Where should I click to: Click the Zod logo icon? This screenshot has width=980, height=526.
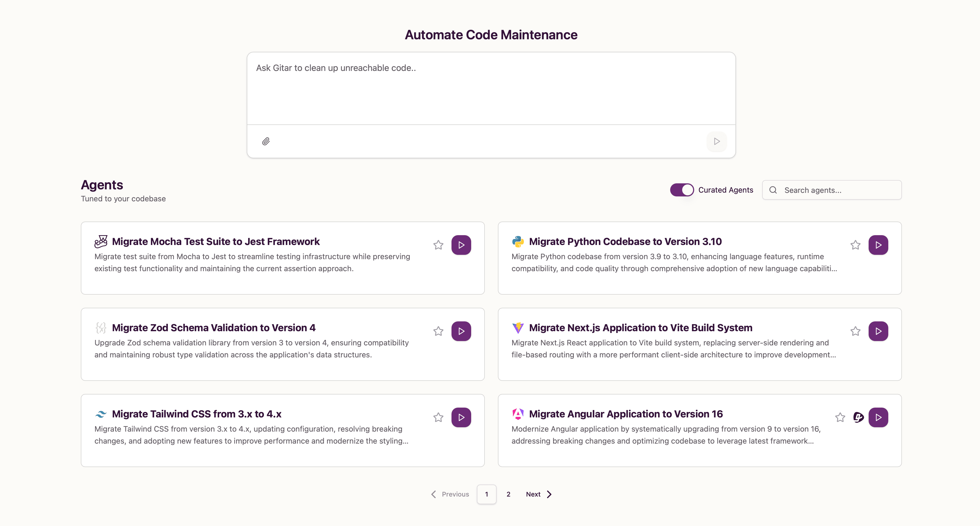(x=101, y=328)
